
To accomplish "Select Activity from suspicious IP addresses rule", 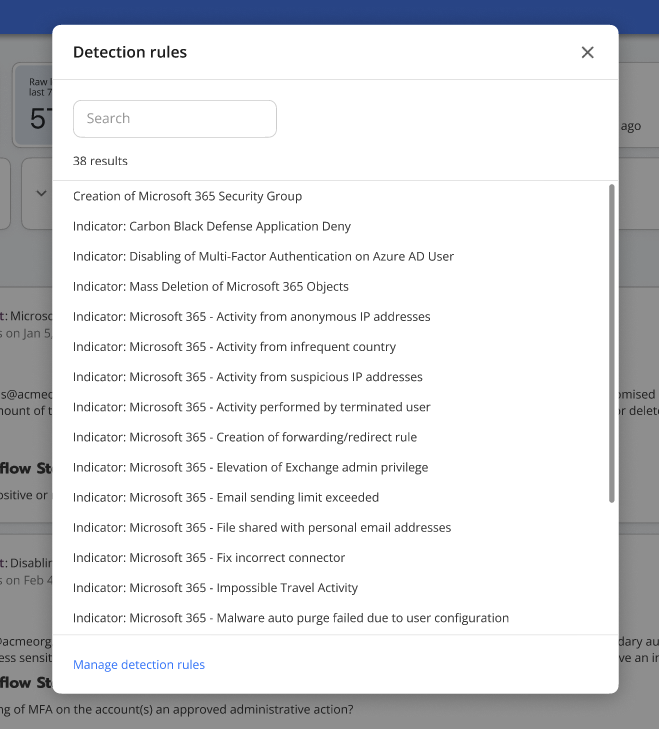I will (x=248, y=377).
